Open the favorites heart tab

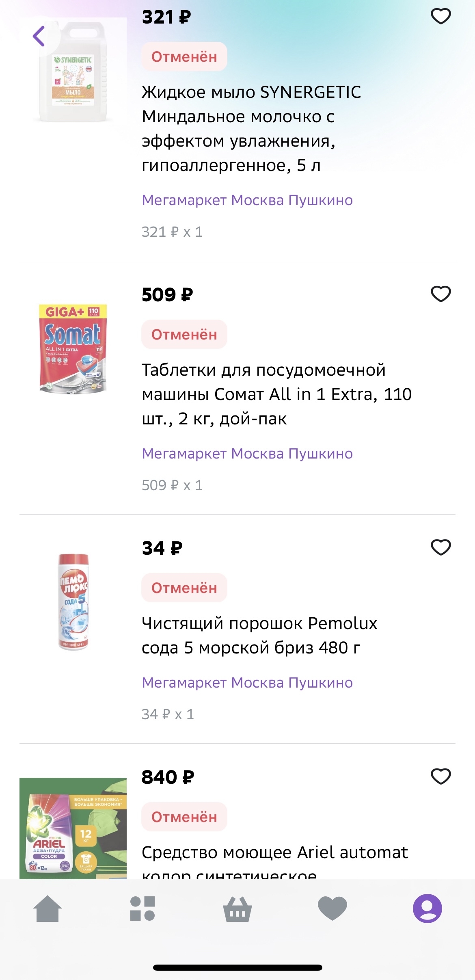pos(332,908)
